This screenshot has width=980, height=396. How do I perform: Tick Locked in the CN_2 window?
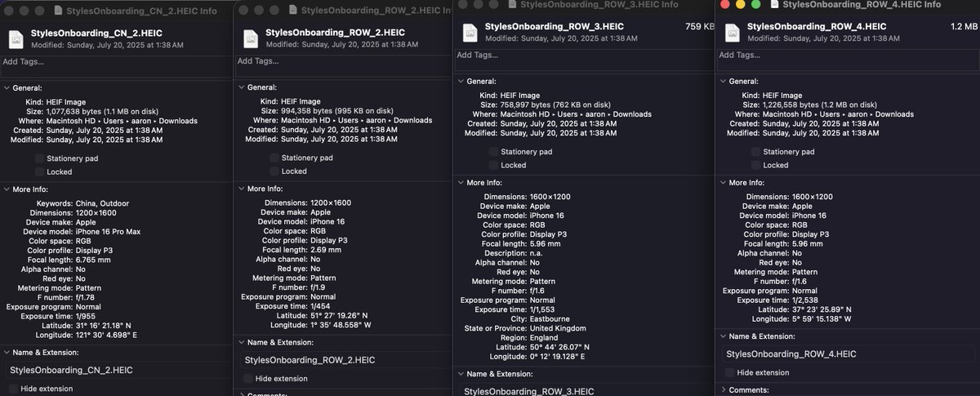[x=40, y=171]
